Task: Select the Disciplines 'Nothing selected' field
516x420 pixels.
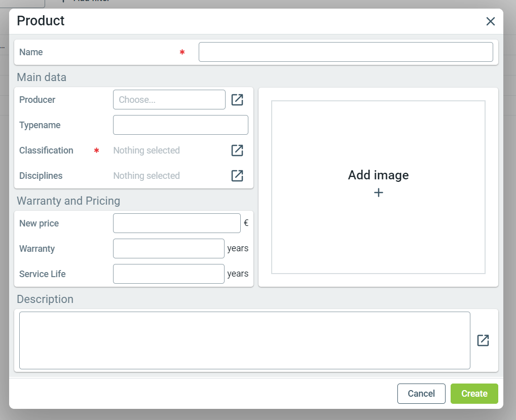Action: pos(146,176)
